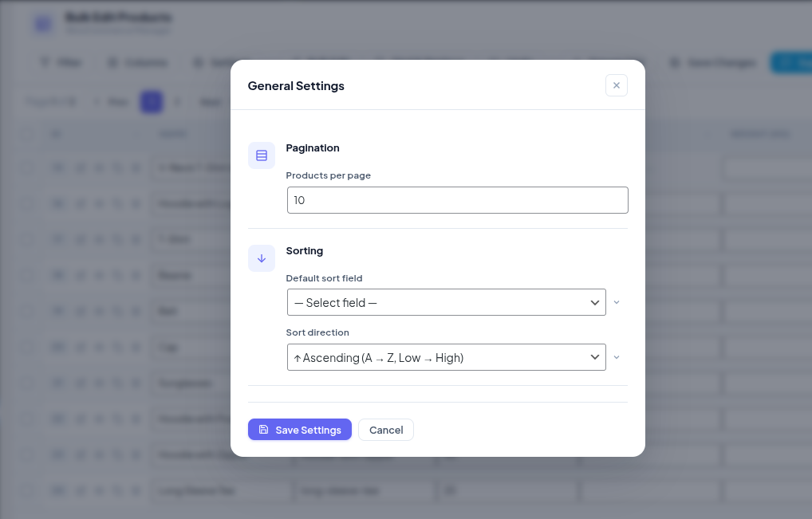Close the General Settings dialog with the X
The height and width of the screenshot is (519, 812).
point(616,85)
